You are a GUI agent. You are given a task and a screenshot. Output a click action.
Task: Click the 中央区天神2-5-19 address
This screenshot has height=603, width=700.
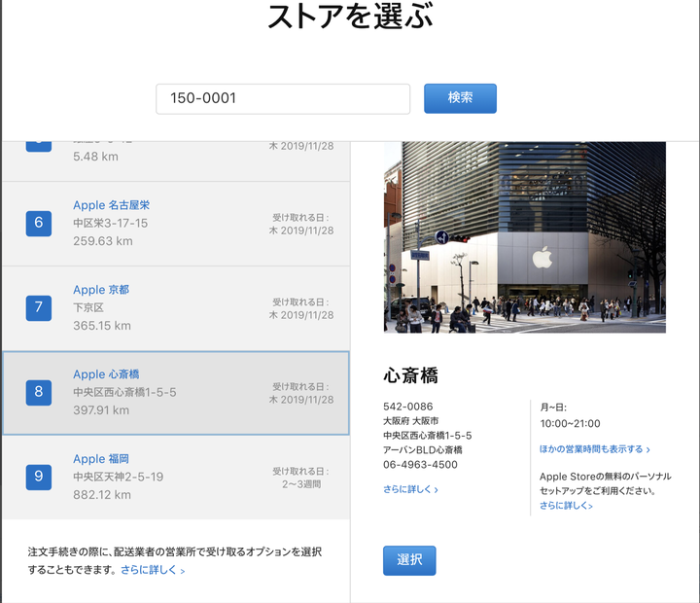click(119, 477)
